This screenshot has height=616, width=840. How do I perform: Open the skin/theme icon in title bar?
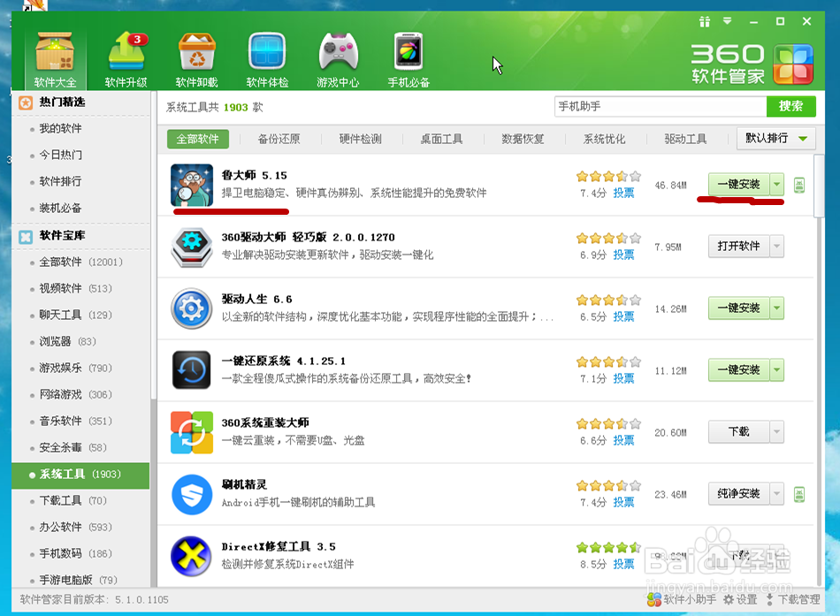(705, 21)
